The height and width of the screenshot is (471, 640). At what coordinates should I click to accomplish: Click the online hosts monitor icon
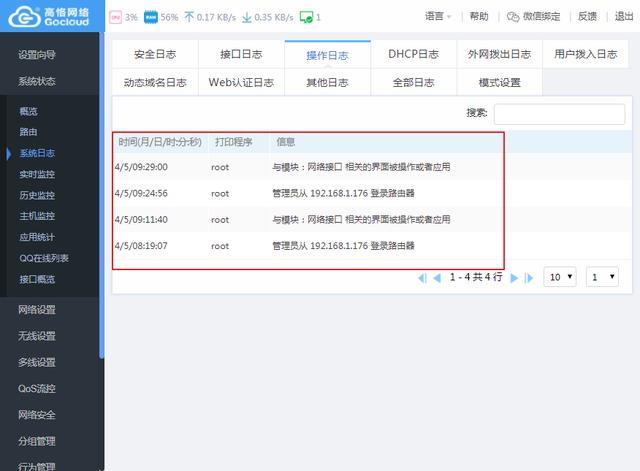(306, 17)
